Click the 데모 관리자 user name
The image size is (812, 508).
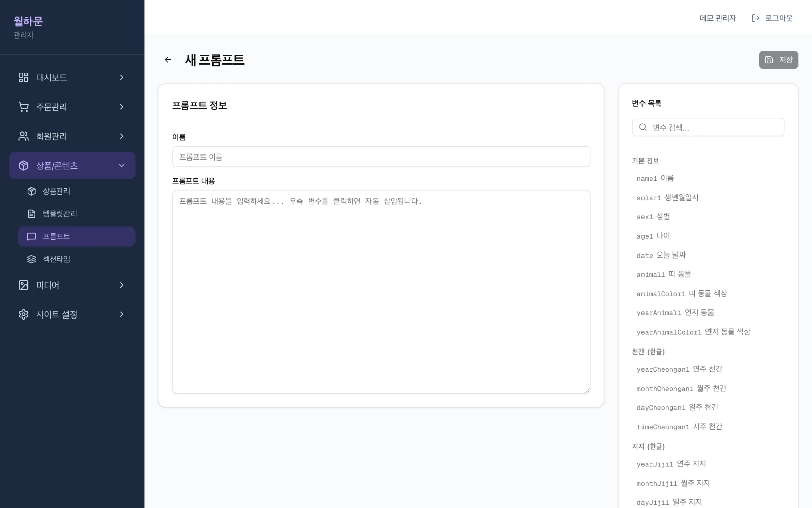coord(718,18)
